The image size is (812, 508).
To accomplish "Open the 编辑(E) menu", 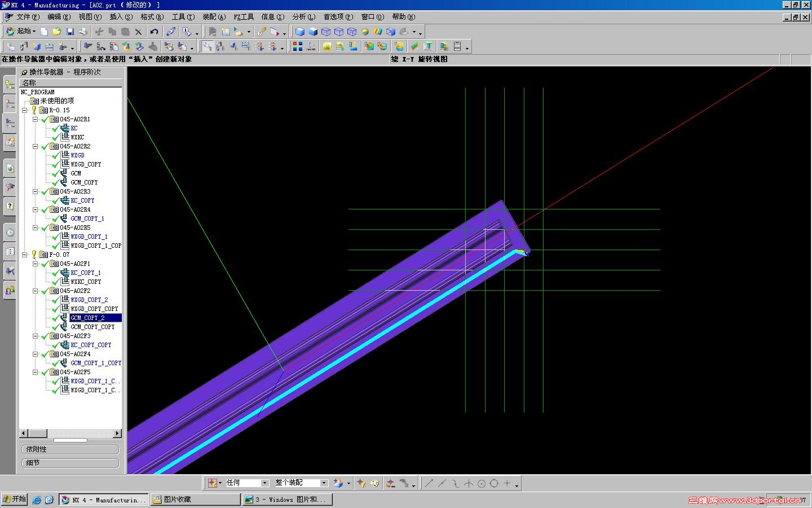I will tap(59, 17).
